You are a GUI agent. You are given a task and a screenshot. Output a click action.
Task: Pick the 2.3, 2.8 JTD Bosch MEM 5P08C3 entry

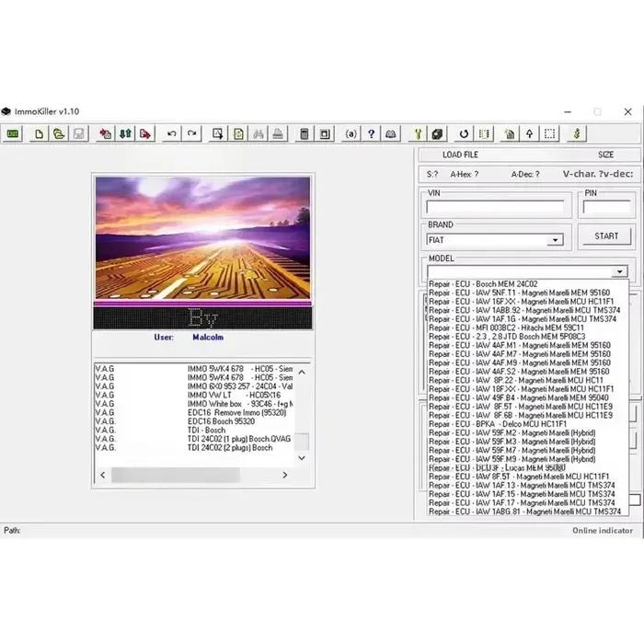(528, 337)
